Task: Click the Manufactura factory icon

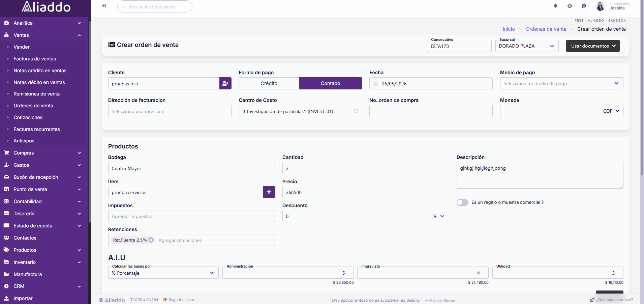Action: pyautogui.click(x=6, y=274)
